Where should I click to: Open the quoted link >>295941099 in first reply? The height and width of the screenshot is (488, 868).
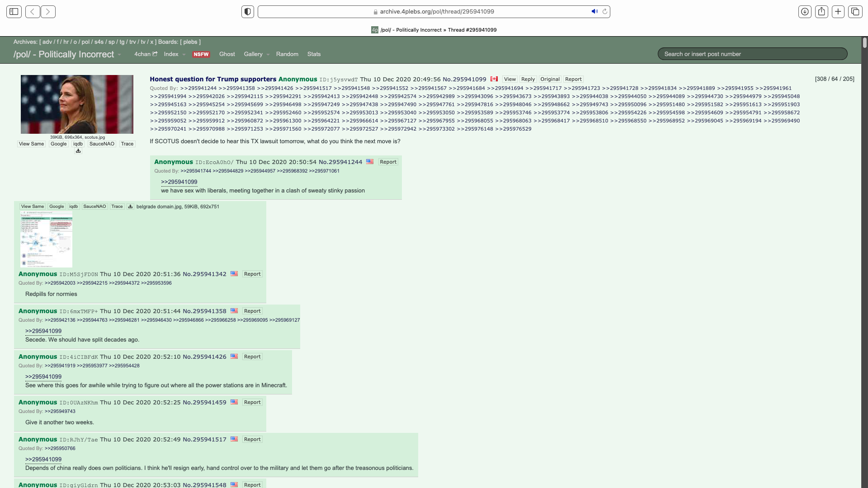pyautogui.click(x=179, y=182)
